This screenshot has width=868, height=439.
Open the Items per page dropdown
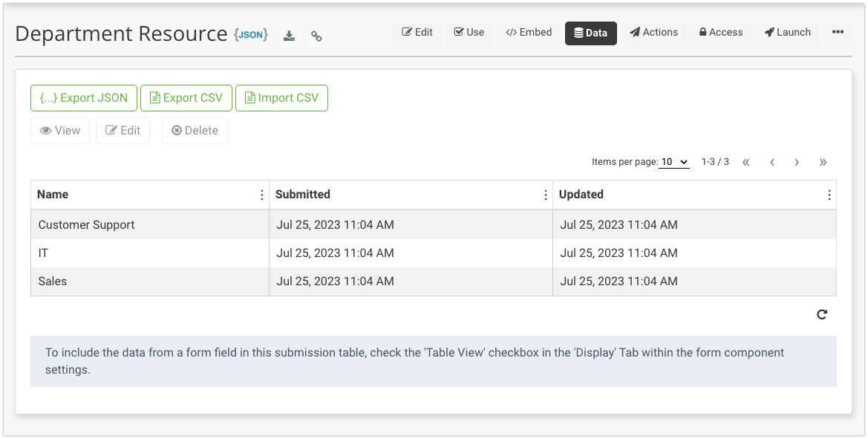tap(674, 162)
